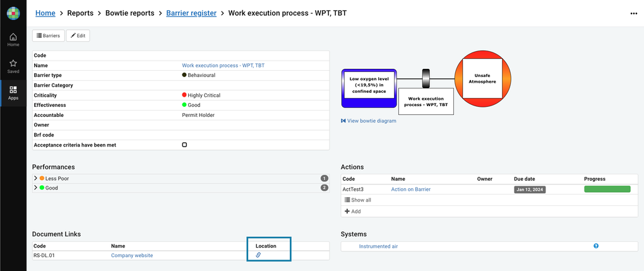Open the Apps grid icon
Image resolution: width=644 pixels, height=271 pixels.
tap(13, 93)
